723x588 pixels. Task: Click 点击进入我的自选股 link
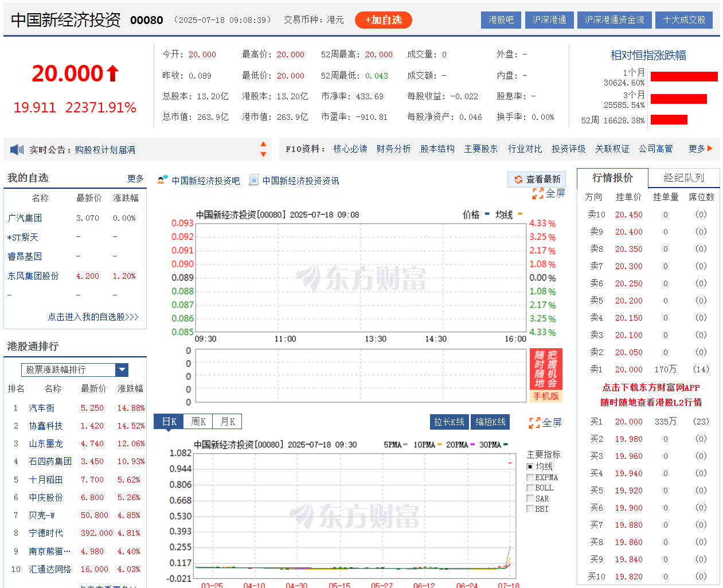pos(93,317)
